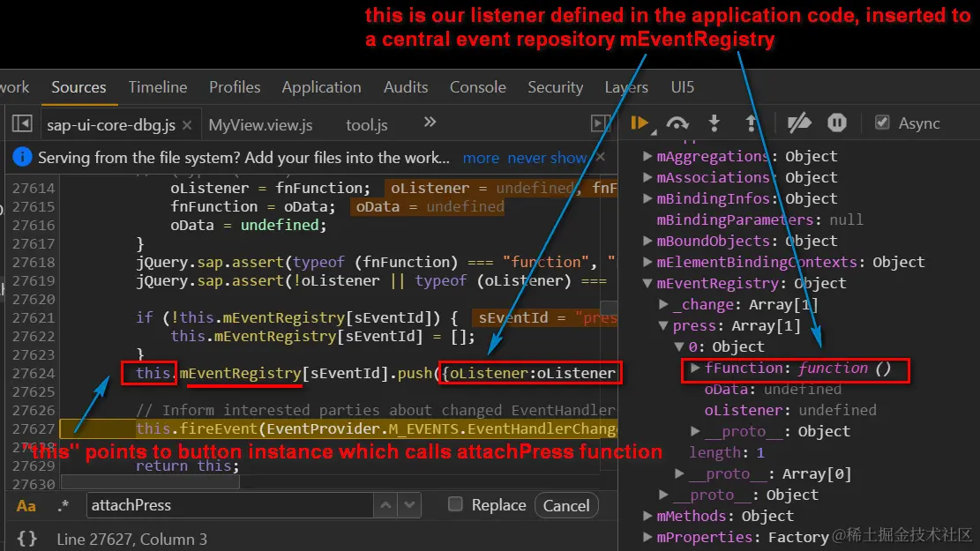Close the sap-ui-core-dbg.js file tab
Screen dimensions: 980x551
[x=187, y=125]
